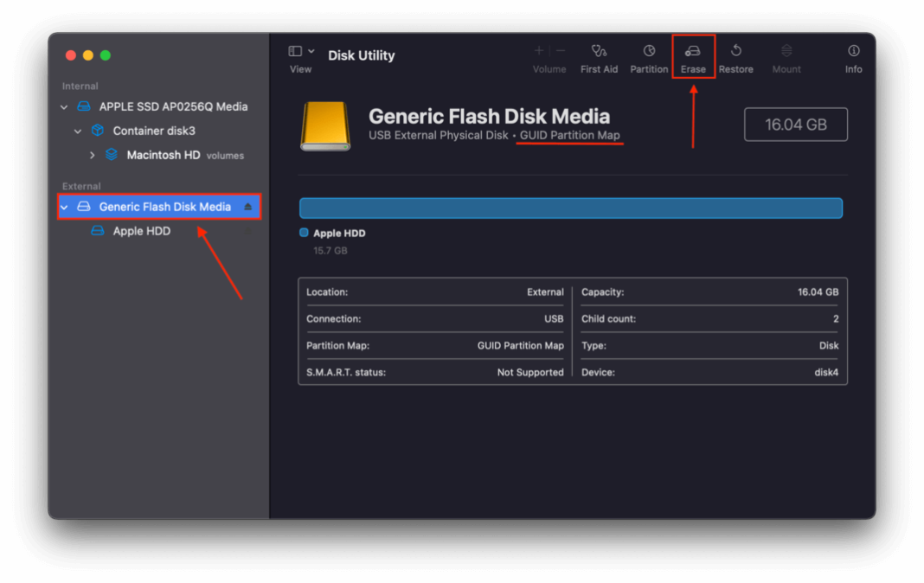Viewport: 924px width, 583px height.
Task: Click the add Volume icon
Action: tap(538, 50)
